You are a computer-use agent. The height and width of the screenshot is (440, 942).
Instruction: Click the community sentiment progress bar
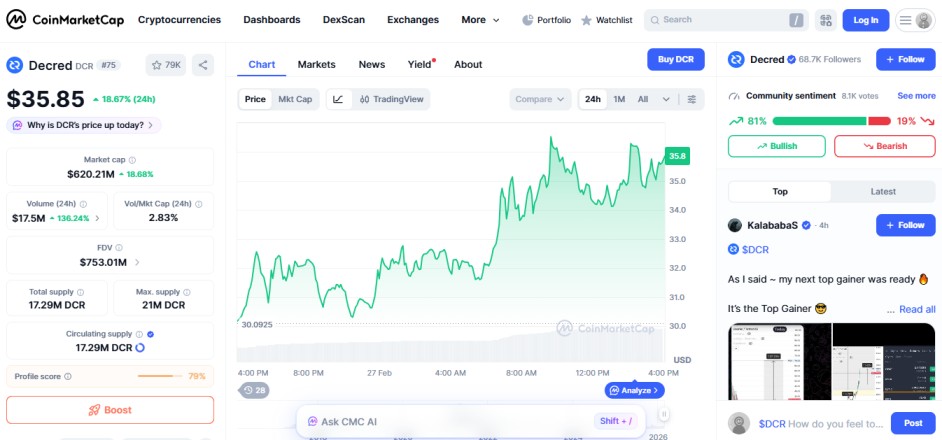(831, 121)
